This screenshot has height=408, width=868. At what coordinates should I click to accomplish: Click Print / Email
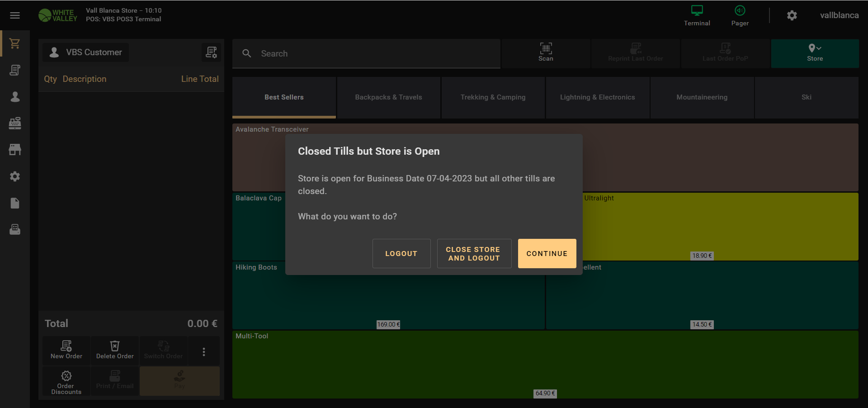[x=115, y=381]
